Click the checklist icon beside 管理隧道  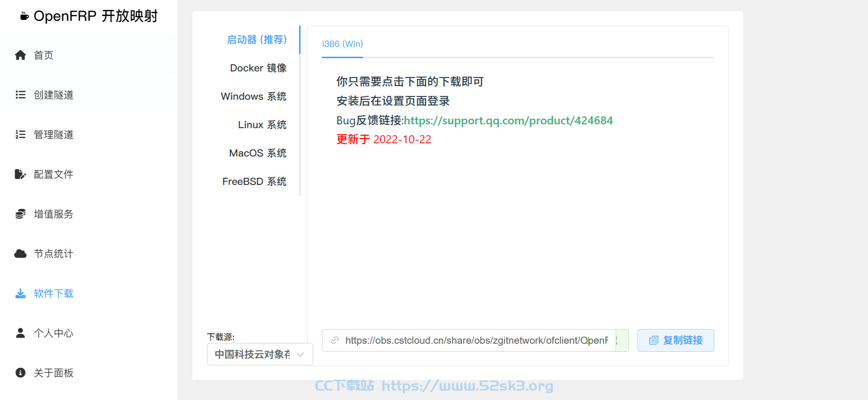(x=20, y=135)
